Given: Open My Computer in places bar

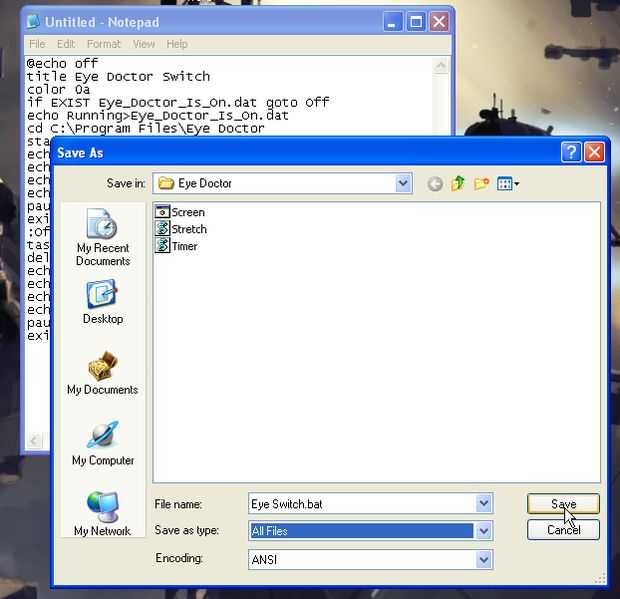Looking at the screenshot, I should tap(103, 444).
